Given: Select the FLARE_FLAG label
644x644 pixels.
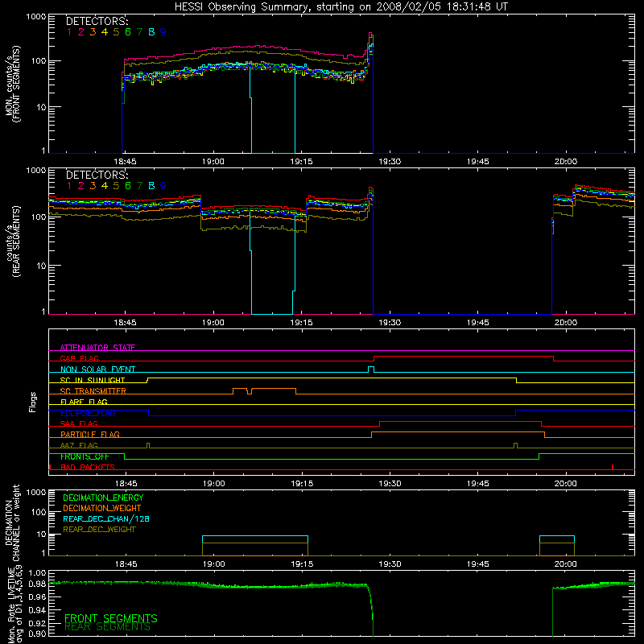Looking at the screenshot, I should click(x=84, y=402).
